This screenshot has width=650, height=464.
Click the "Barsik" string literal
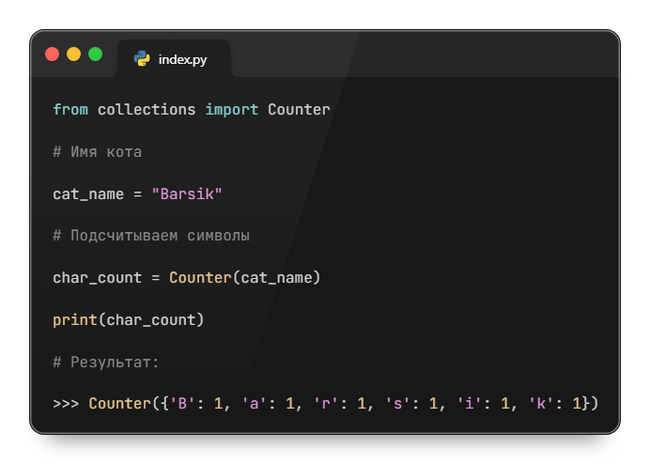(x=186, y=193)
